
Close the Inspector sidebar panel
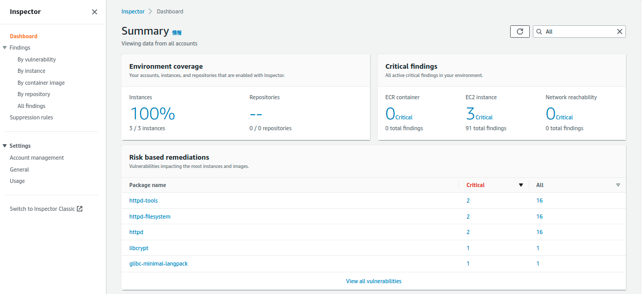[95, 12]
